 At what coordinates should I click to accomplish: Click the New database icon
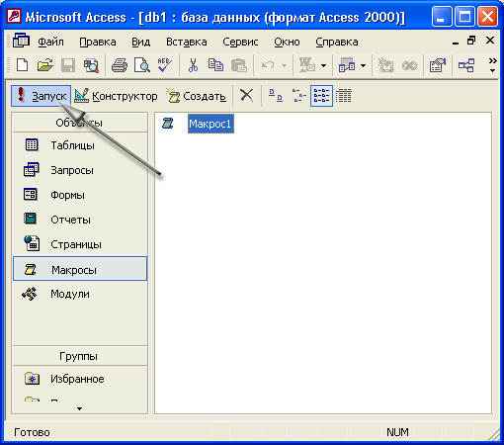tap(23, 65)
